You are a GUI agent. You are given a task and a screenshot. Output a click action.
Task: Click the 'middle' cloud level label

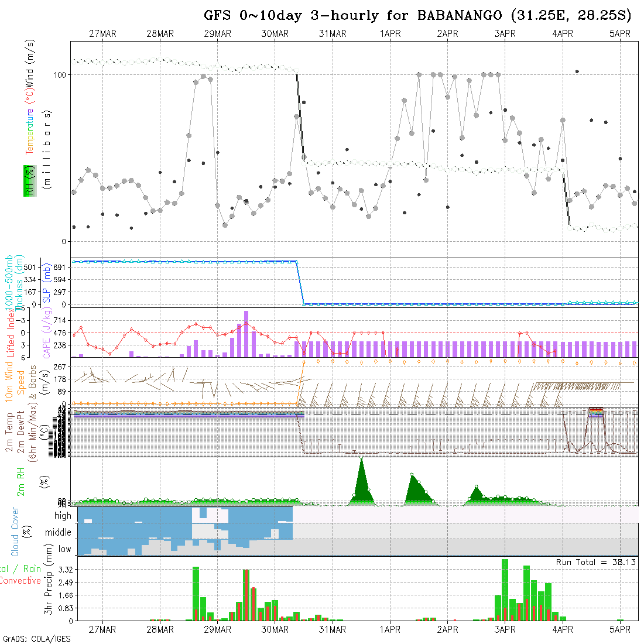coord(59,533)
